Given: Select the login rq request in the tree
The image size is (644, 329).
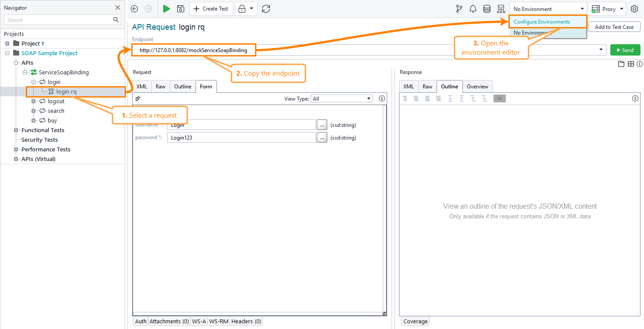Looking at the screenshot, I should (66, 92).
